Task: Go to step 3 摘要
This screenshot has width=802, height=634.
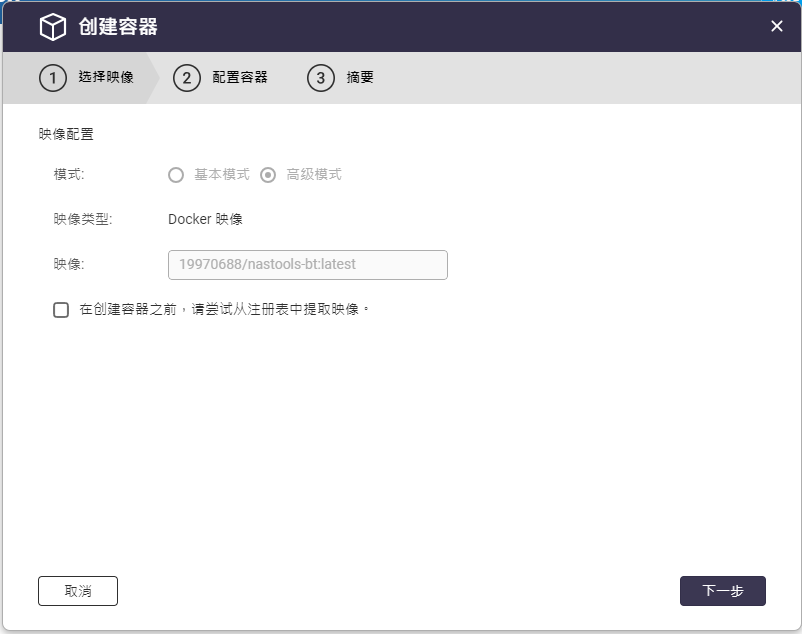Action: [x=341, y=78]
